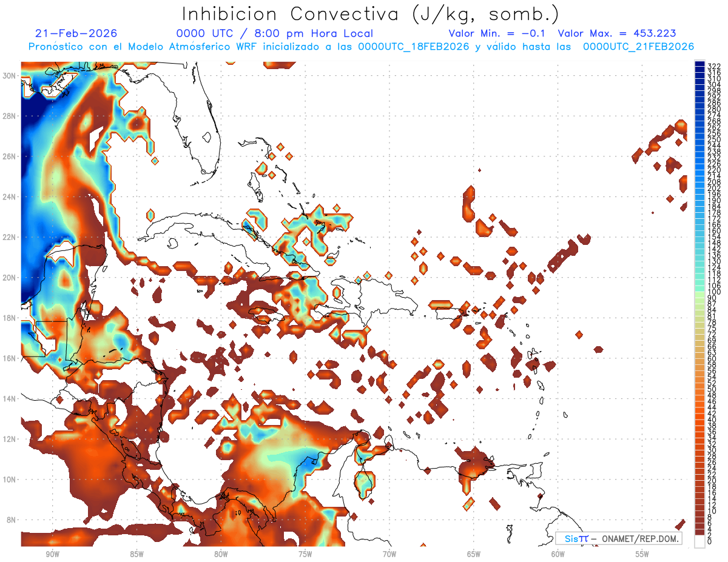Click the 85W longitude label

click(136, 554)
